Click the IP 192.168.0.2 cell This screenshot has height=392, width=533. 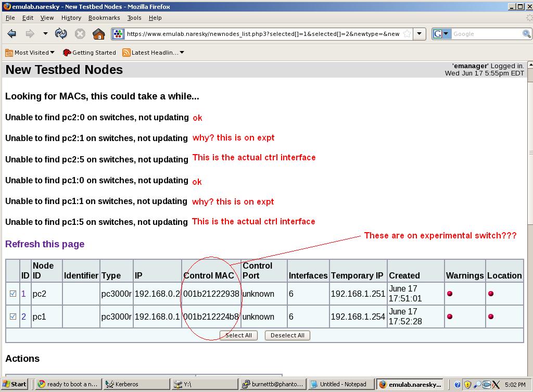pyautogui.click(x=157, y=294)
